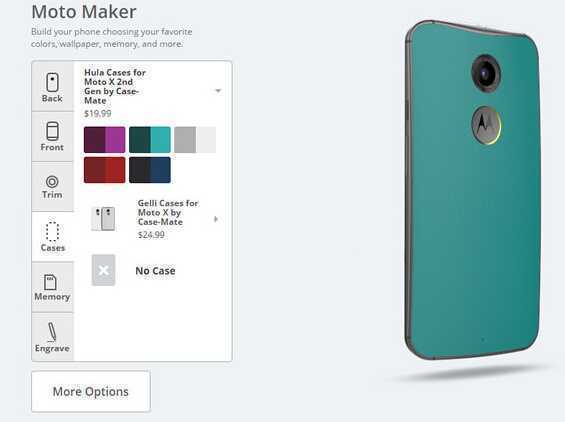Click the teal Moto X phone preview
This screenshot has height=422, width=565.
click(473, 190)
